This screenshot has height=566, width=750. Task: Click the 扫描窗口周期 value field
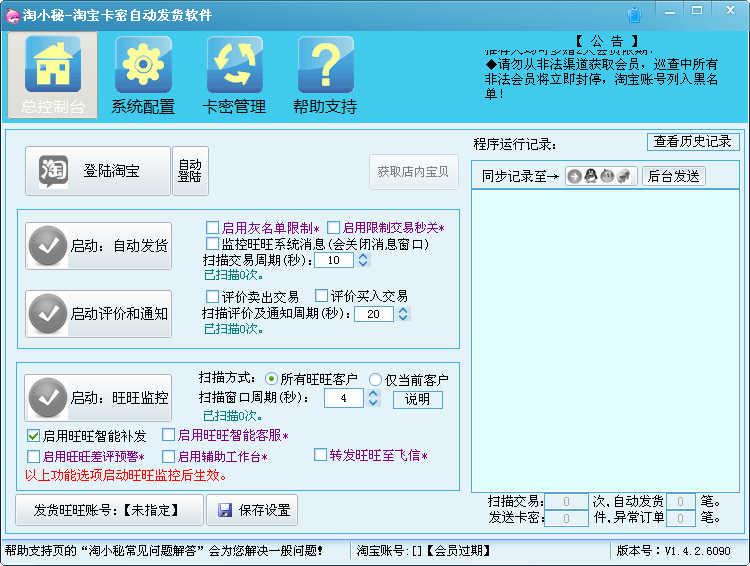pyautogui.click(x=343, y=398)
